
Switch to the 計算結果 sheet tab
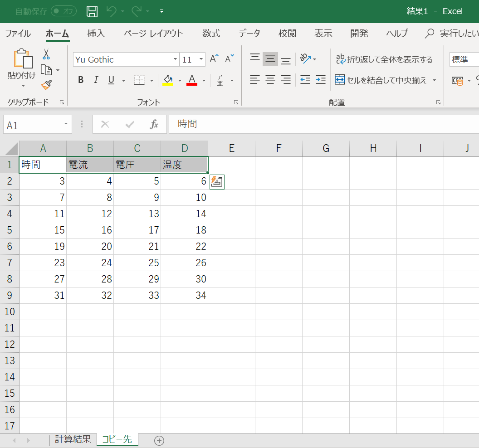[x=73, y=439]
